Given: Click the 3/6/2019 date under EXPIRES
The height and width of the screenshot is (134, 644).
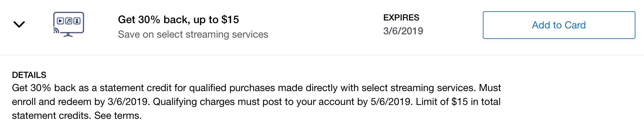Looking at the screenshot, I should pyautogui.click(x=403, y=31).
